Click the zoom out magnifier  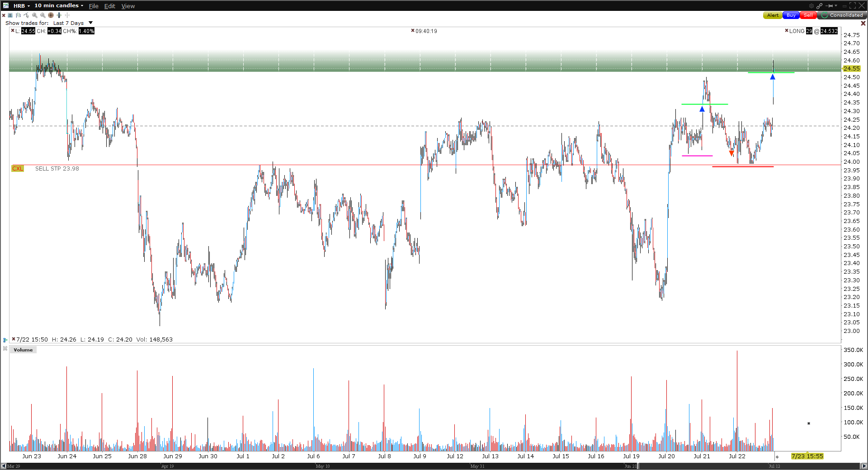(x=43, y=15)
